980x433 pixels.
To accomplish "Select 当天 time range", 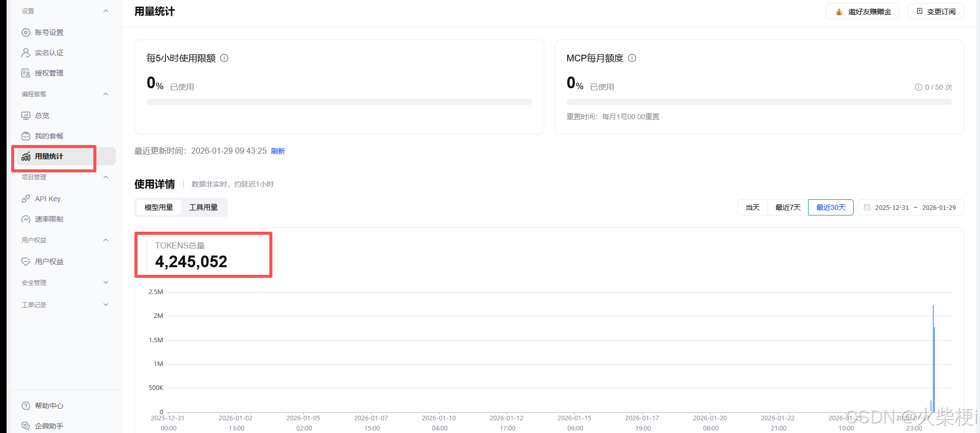I will pyautogui.click(x=753, y=207).
